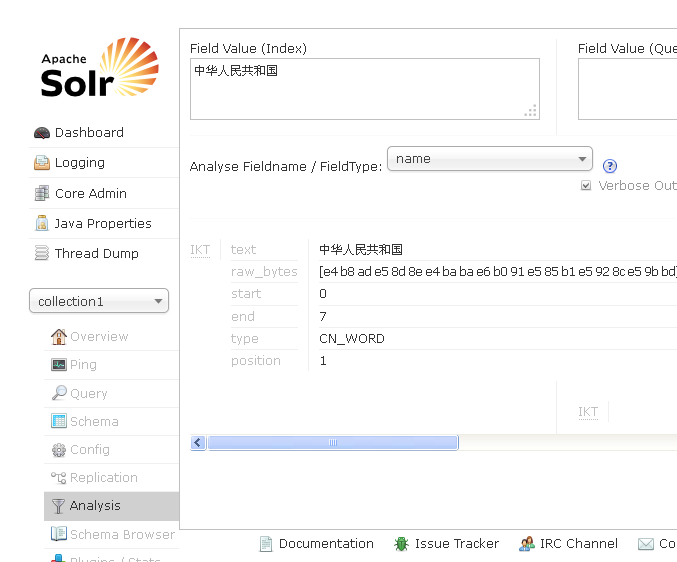Click the Analyse Fieldname / FieldType label
This screenshot has width=677, height=562.
tap(286, 167)
